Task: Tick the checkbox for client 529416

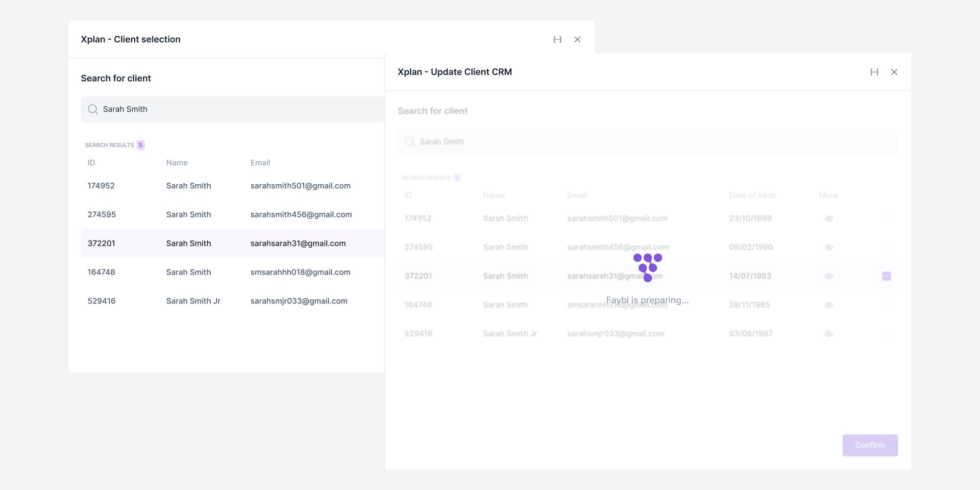Action: click(886, 334)
